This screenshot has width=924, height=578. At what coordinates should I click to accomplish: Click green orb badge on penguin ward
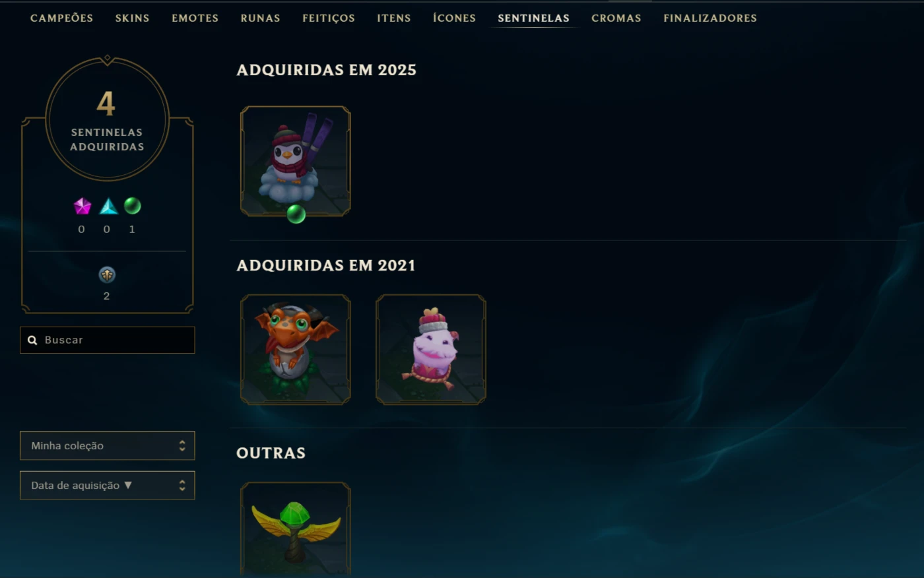click(x=296, y=214)
